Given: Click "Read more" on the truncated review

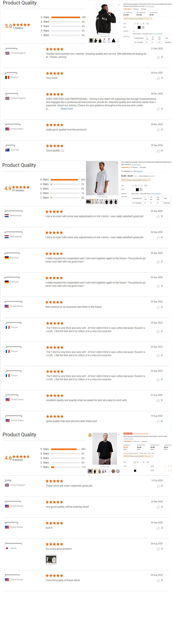Looking at the screenshot, I should [67, 109].
